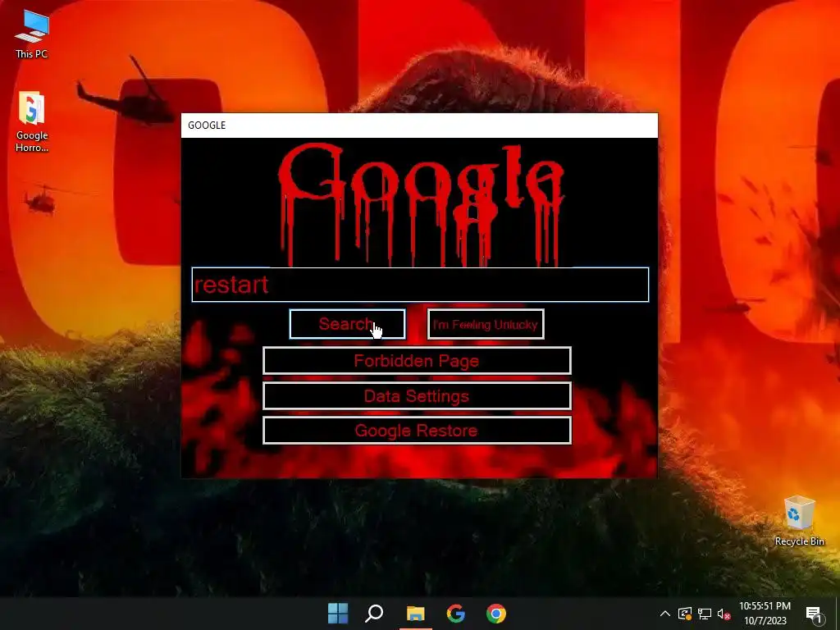Viewport: 840px width, 630px height.
Task: Click the GOOGLE window title bar
Action: tap(419, 126)
